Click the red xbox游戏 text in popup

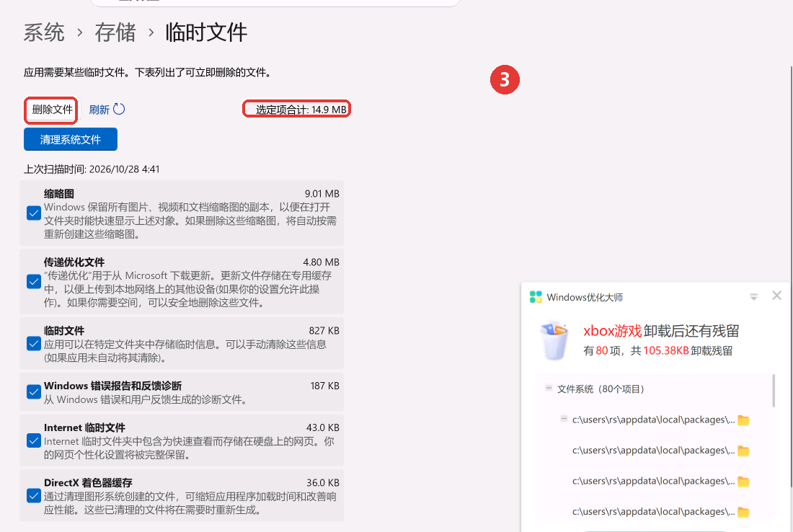click(613, 331)
